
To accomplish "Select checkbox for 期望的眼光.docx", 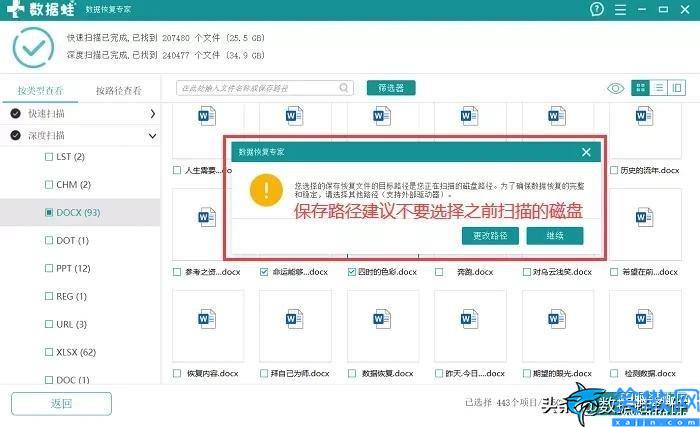I will (x=527, y=373).
